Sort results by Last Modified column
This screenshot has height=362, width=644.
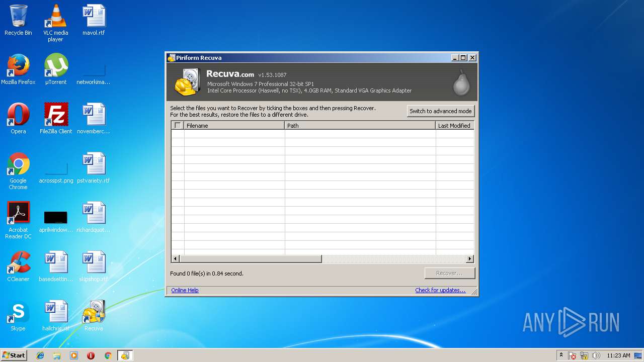click(x=455, y=126)
